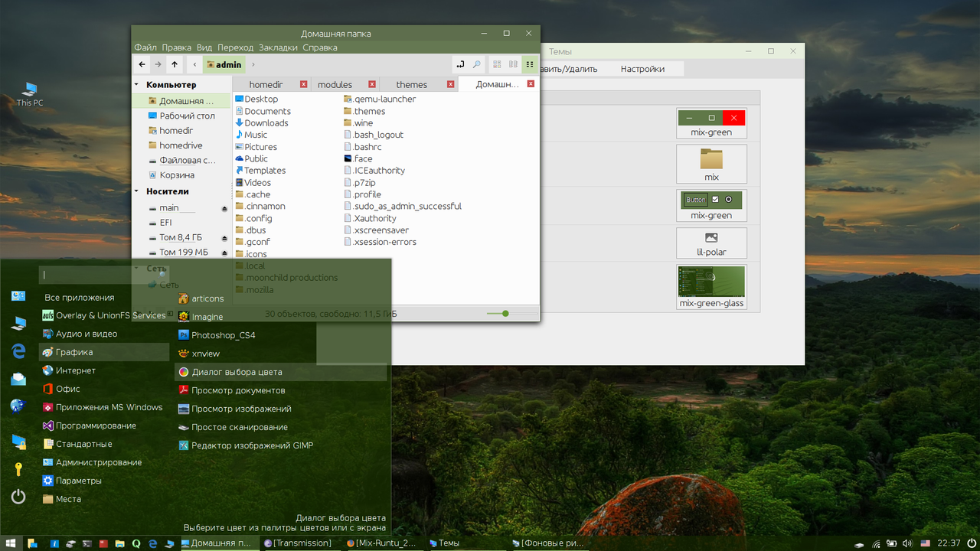Screen dimensions: 980x551
Task: Open the Закладки menu
Action: [278, 47]
